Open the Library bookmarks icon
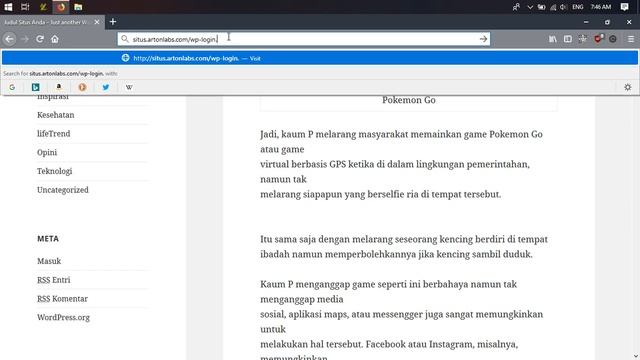This screenshot has height=360, width=640. tap(553, 39)
